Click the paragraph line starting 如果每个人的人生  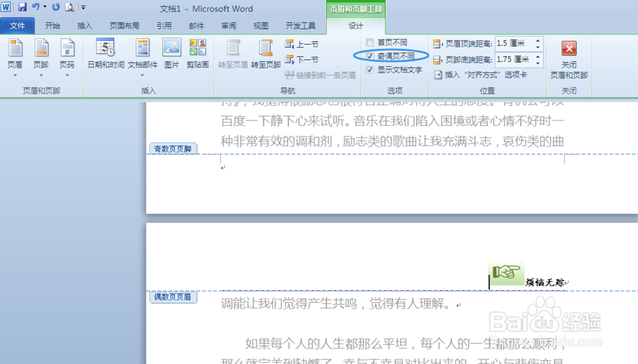click(x=405, y=344)
